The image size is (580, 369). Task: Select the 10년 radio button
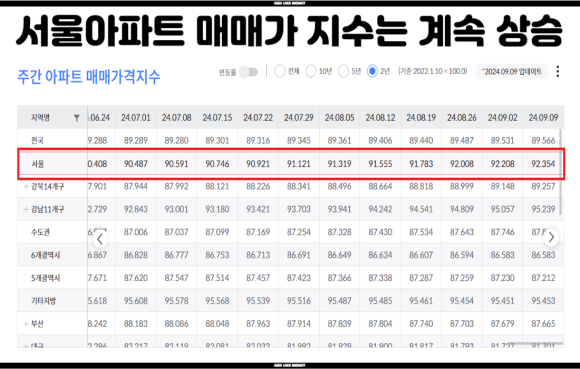[x=311, y=71]
